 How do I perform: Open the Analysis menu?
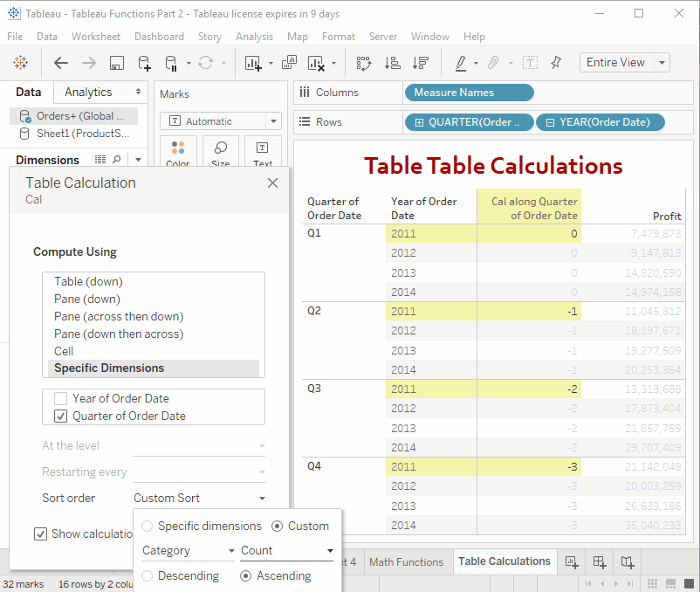click(x=254, y=37)
